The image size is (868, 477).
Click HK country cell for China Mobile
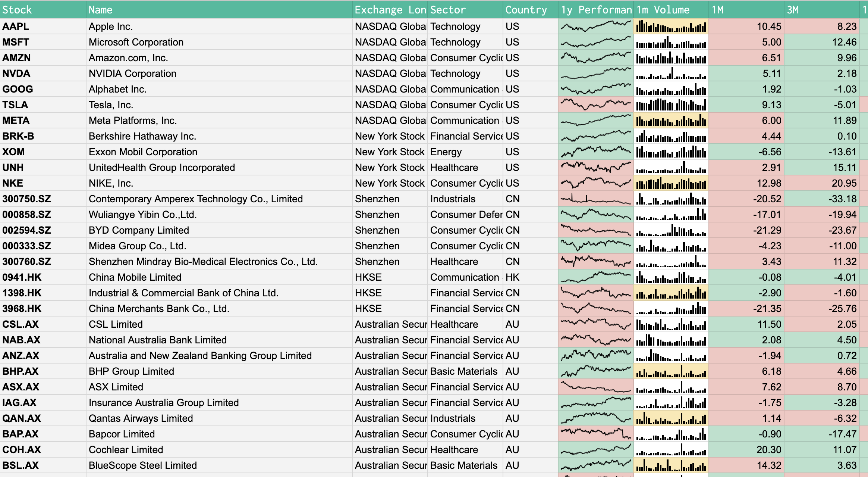[x=531, y=277]
